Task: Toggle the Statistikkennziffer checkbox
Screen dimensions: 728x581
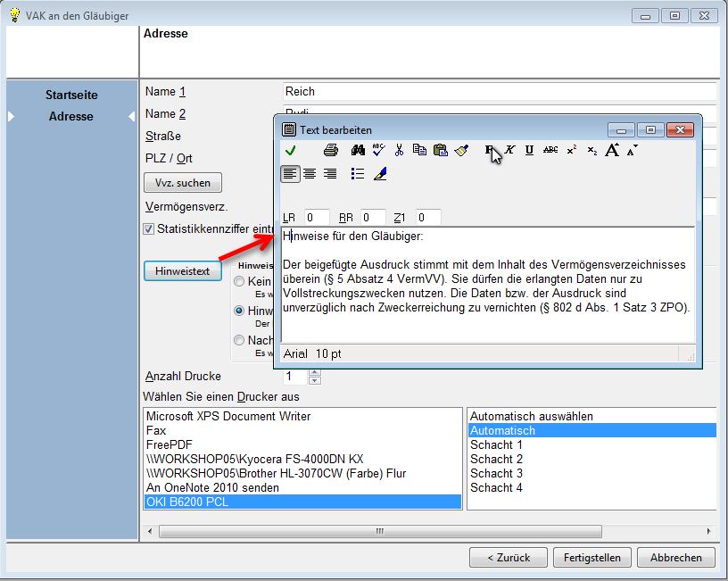Action: pos(149,228)
